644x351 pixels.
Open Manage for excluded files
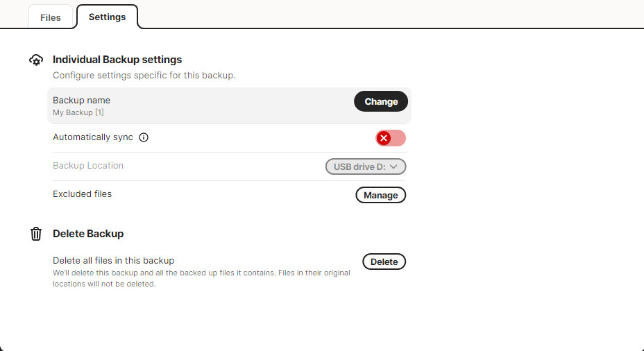tap(381, 195)
